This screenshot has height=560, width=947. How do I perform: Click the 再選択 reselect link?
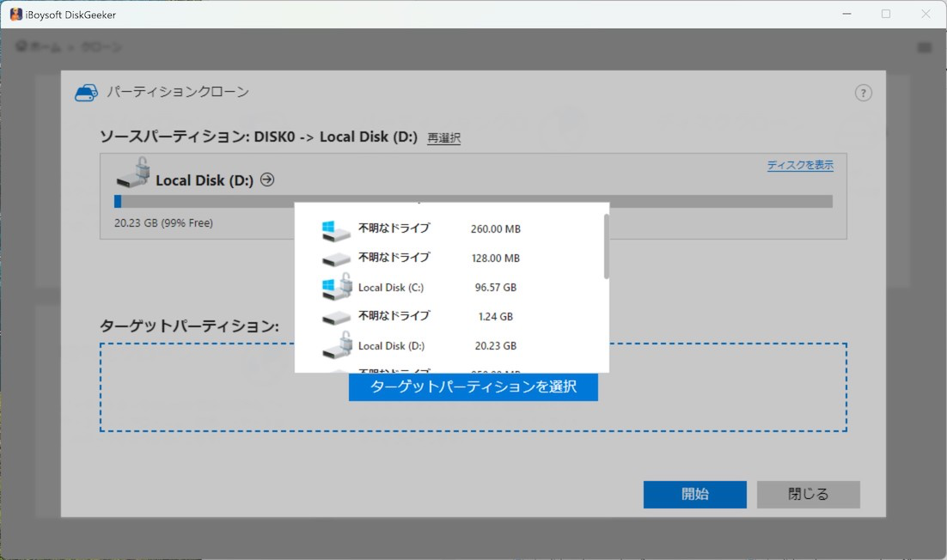[444, 138]
